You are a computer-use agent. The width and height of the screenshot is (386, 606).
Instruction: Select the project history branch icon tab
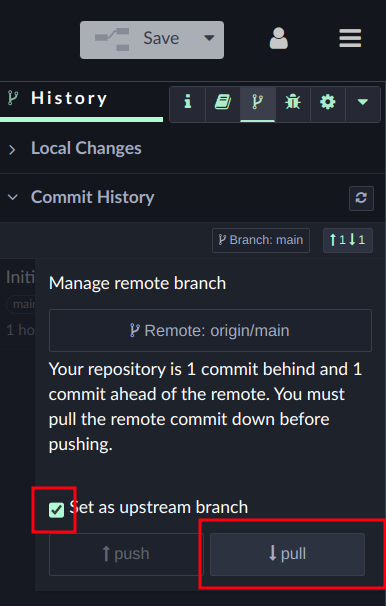[x=258, y=102]
